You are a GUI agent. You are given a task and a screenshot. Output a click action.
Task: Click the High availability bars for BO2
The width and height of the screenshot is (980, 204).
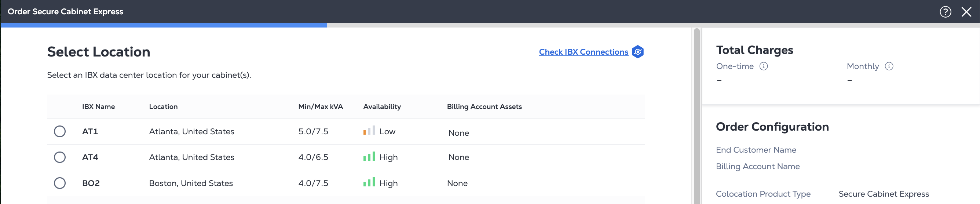(369, 182)
